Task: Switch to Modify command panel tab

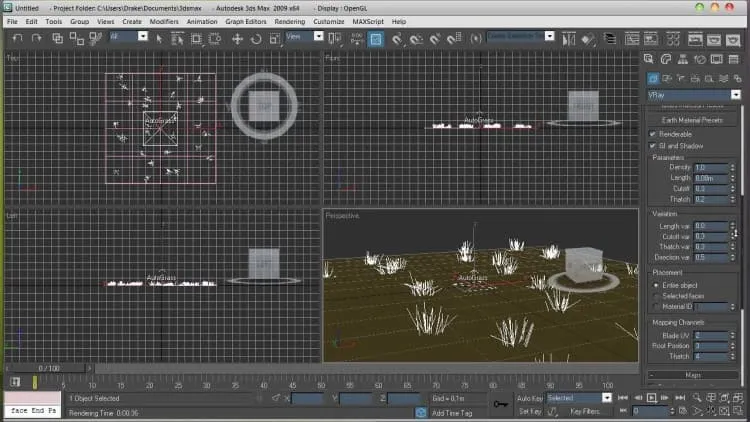Action: tap(666, 59)
